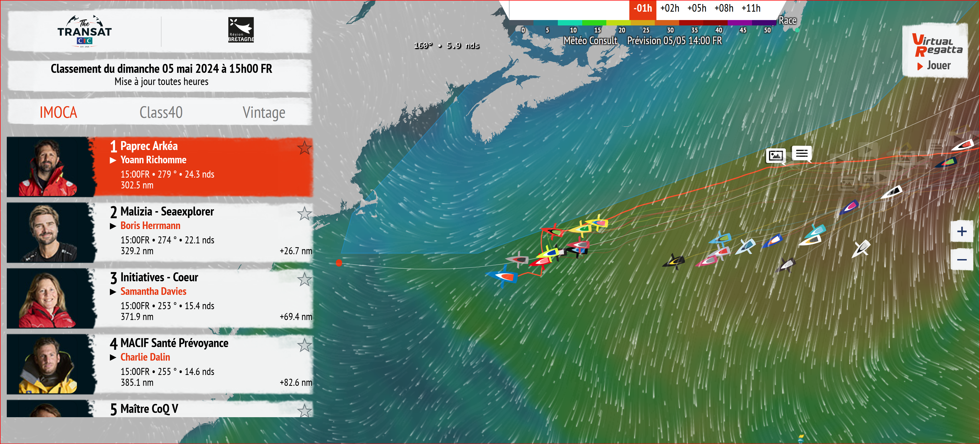
Task: Select the MACIF Santé Prévoyance boat name
Action: 174,343
